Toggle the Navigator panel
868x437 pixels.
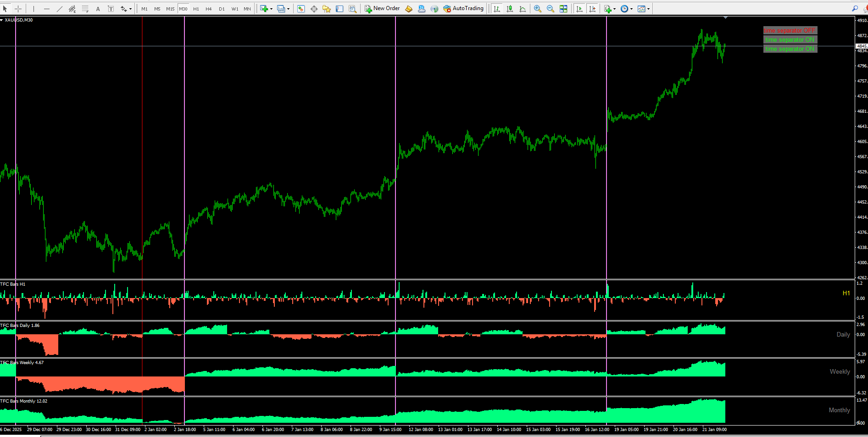[x=327, y=9]
